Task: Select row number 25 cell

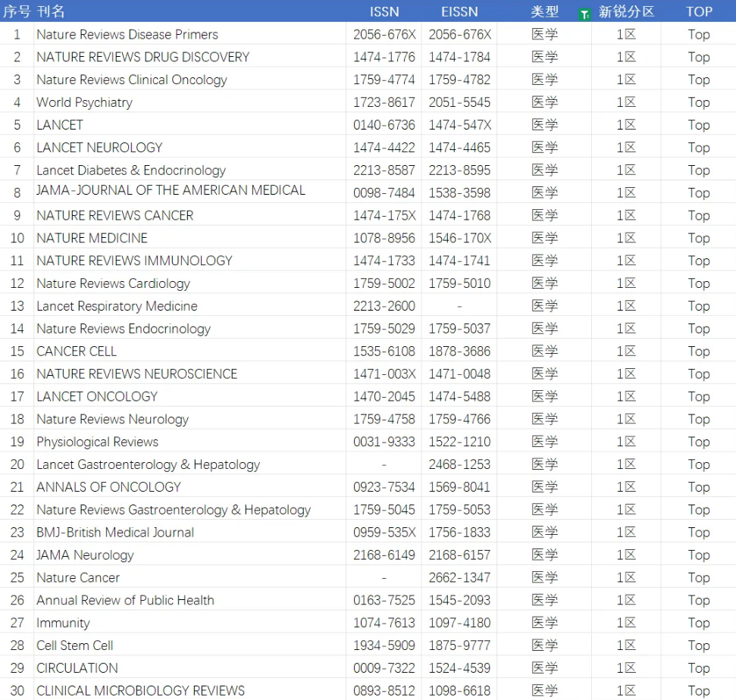Action: [x=17, y=577]
